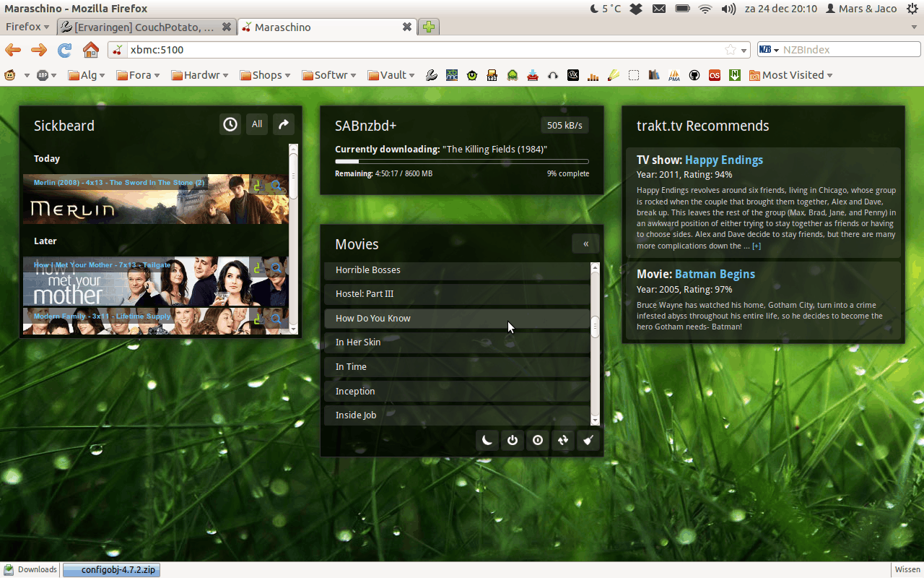Image resolution: width=924 pixels, height=578 pixels.
Task: Click the Firefox home icon
Action: coord(91,50)
